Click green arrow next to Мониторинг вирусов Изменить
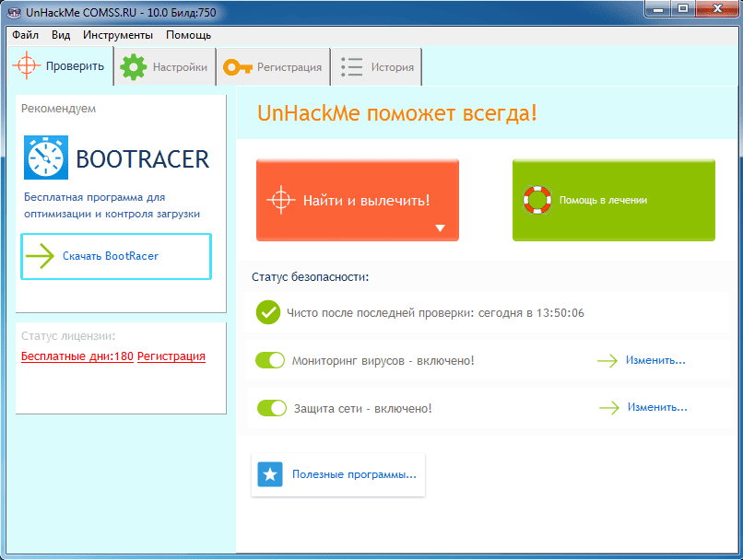This screenshot has height=560, width=743. pyautogui.click(x=607, y=361)
